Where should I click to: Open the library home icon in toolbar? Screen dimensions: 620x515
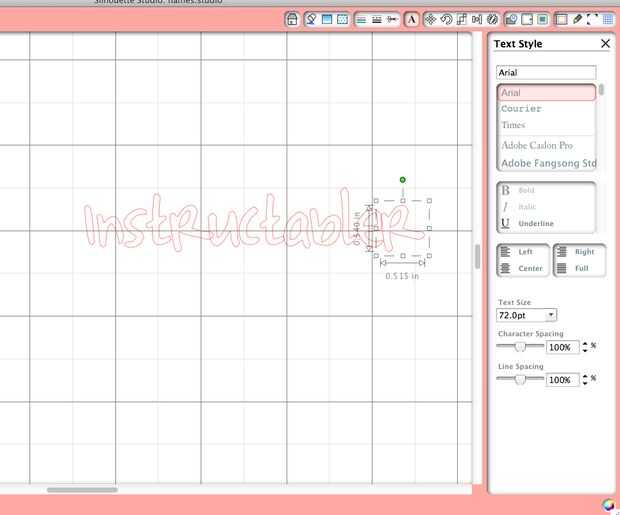coord(292,19)
